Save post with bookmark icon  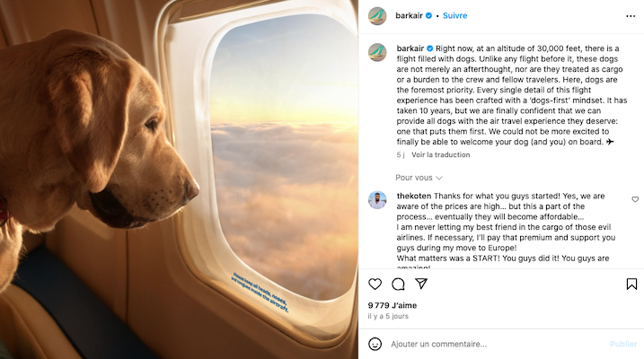pyautogui.click(x=631, y=284)
